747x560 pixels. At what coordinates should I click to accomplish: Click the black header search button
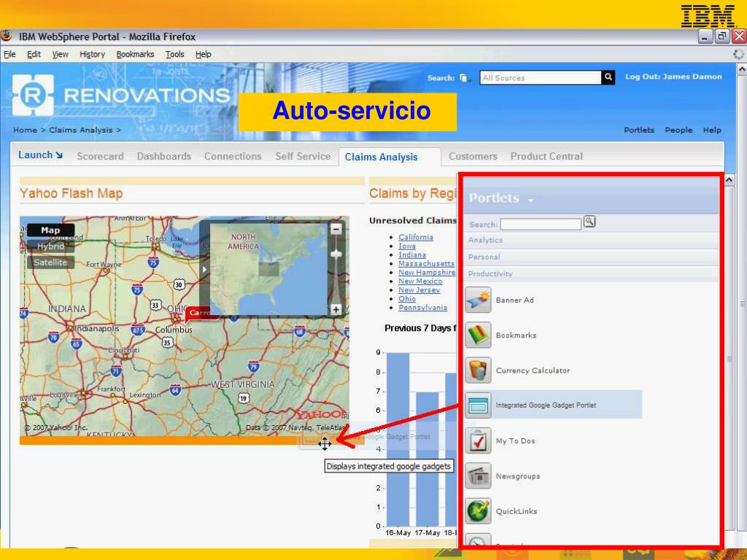(x=608, y=77)
